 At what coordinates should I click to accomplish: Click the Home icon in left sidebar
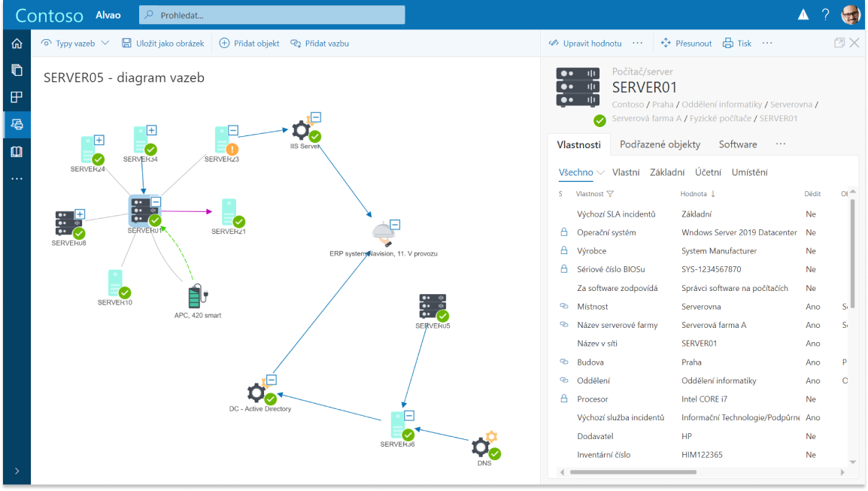(16, 44)
